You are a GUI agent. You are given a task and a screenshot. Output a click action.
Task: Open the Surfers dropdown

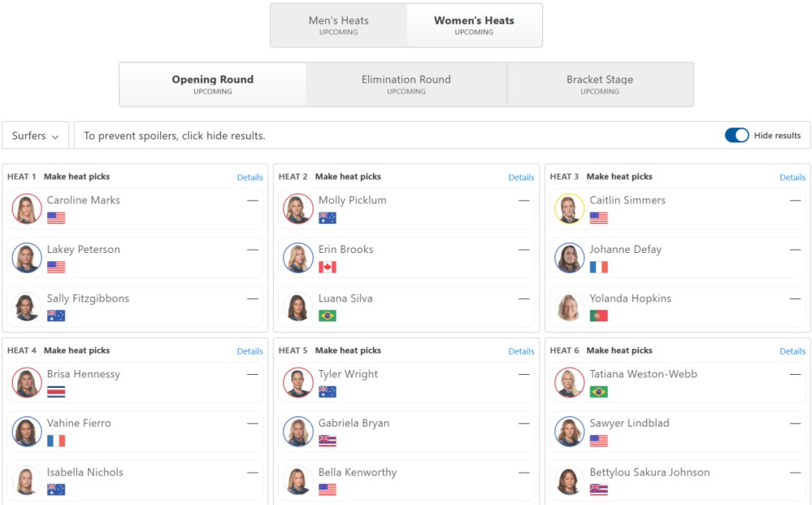pyautogui.click(x=35, y=136)
